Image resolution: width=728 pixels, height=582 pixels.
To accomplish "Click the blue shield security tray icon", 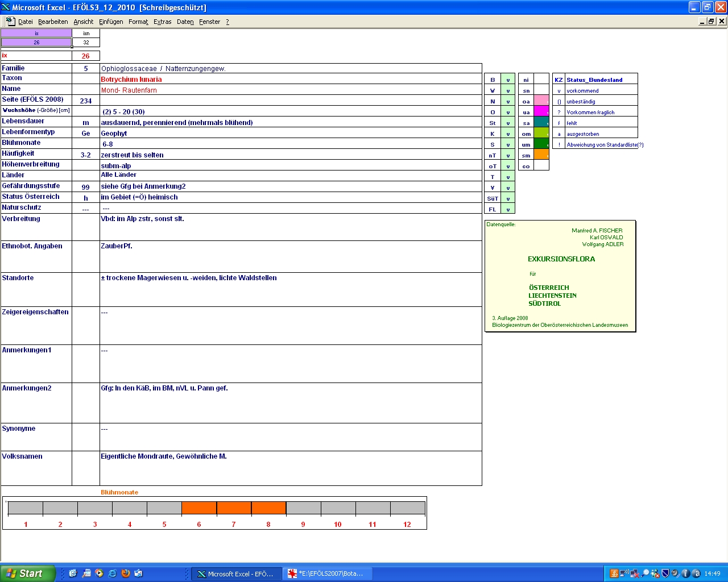I will [x=665, y=573].
